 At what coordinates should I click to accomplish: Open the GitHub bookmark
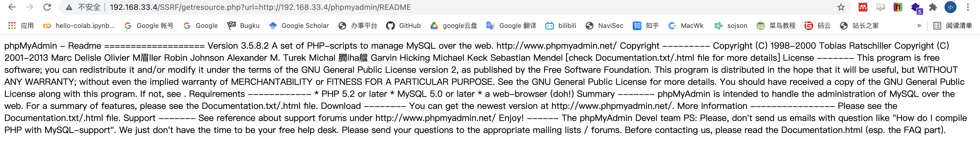tap(403, 25)
